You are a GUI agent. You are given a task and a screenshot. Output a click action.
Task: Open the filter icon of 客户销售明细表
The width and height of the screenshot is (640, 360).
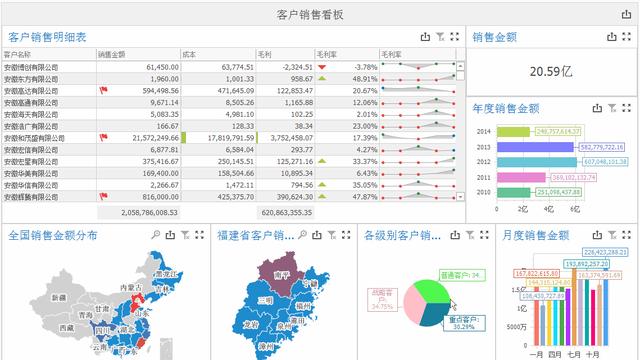440,37
